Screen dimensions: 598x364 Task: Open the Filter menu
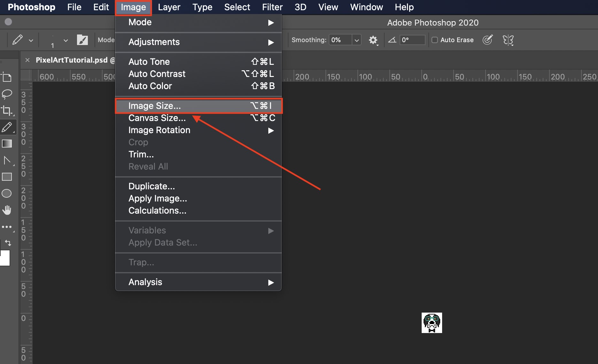(x=272, y=7)
